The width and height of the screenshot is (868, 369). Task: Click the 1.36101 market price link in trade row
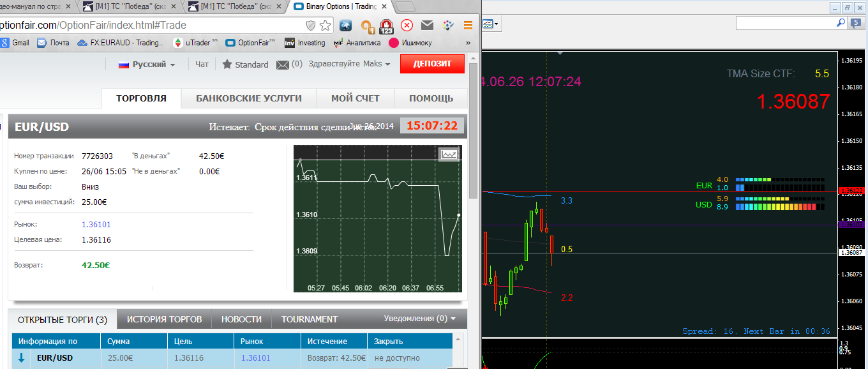tap(255, 358)
